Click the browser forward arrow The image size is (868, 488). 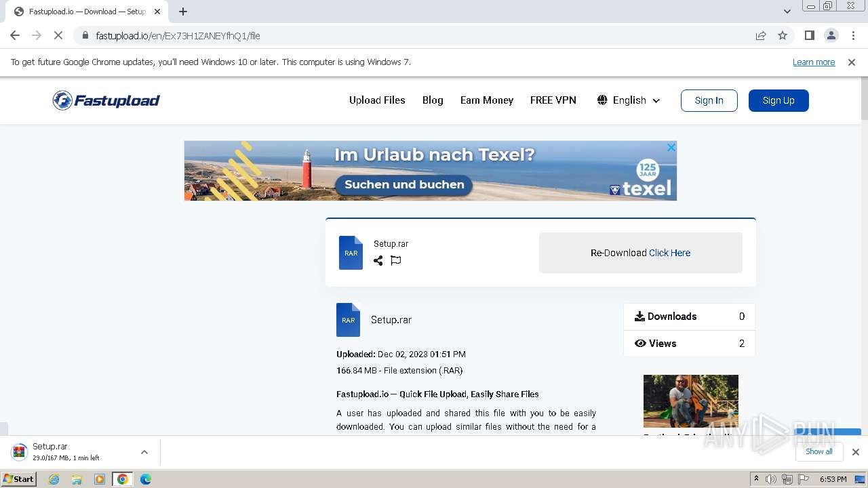click(x=37, y=35)
